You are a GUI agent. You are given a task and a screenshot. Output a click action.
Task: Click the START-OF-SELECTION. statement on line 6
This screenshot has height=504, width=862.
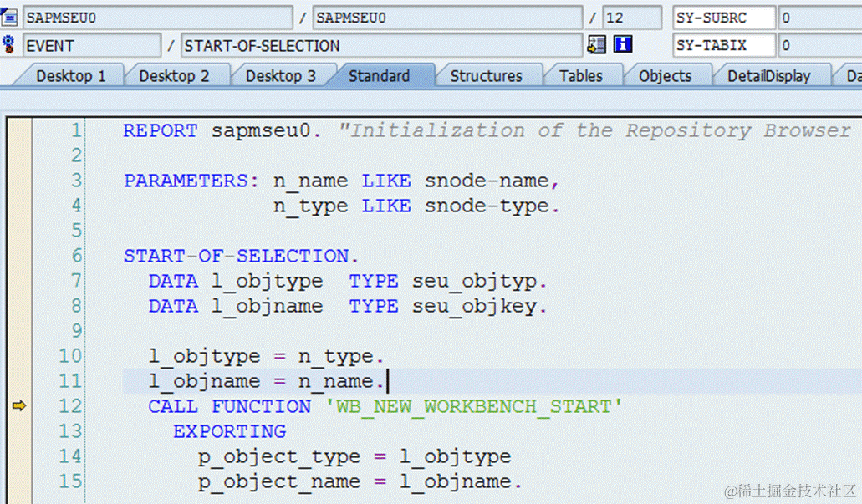241,256
